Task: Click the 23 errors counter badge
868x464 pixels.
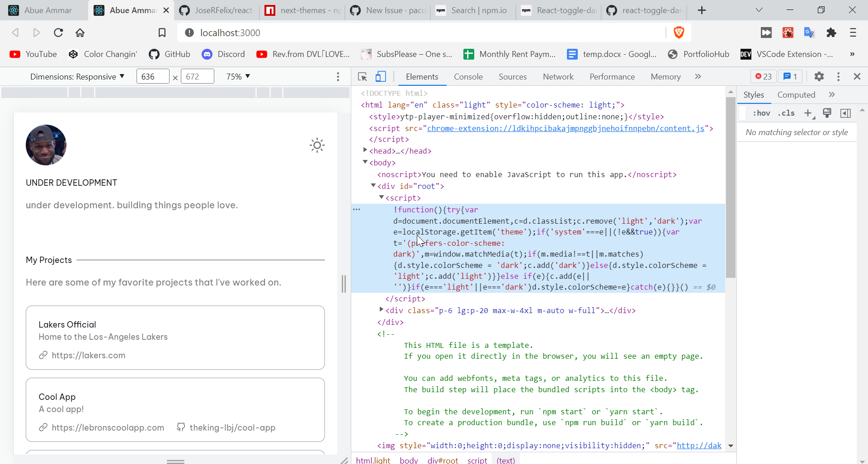Action: pyautogui.click(x=764, y=77)
